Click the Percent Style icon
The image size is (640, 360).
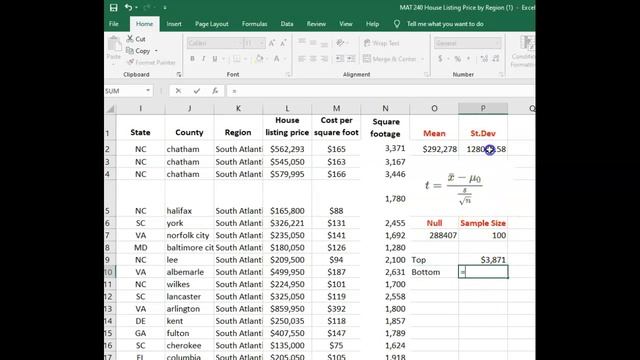[458, 59]
